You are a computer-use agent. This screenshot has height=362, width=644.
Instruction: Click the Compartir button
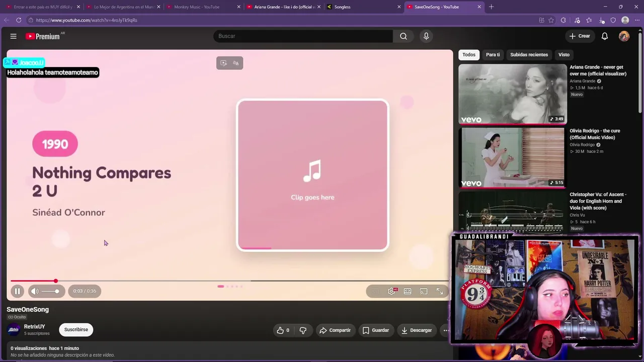[x=335, y=330]
